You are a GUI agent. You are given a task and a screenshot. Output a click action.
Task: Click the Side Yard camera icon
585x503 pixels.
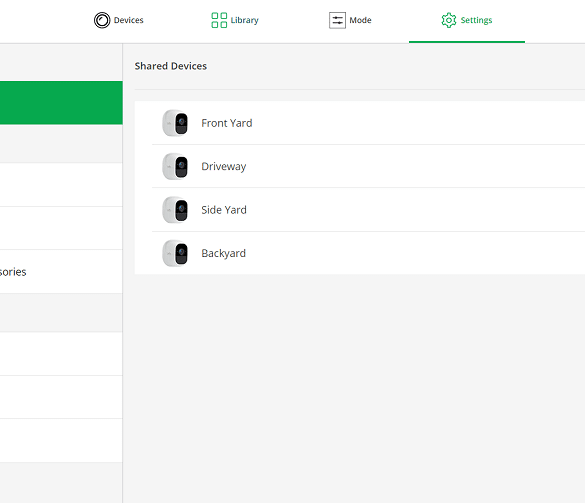click(175, 210)
